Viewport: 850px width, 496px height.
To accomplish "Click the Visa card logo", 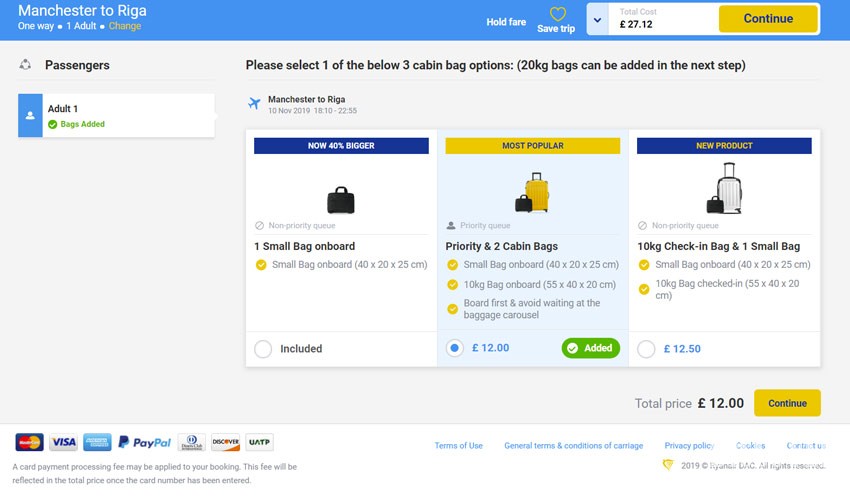I will click(x=63, y=442).
